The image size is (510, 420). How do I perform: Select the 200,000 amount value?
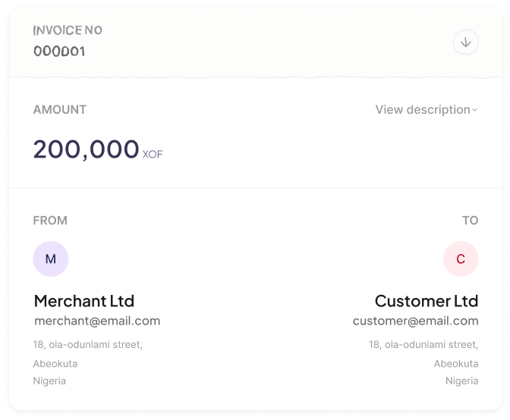[86, 149]
